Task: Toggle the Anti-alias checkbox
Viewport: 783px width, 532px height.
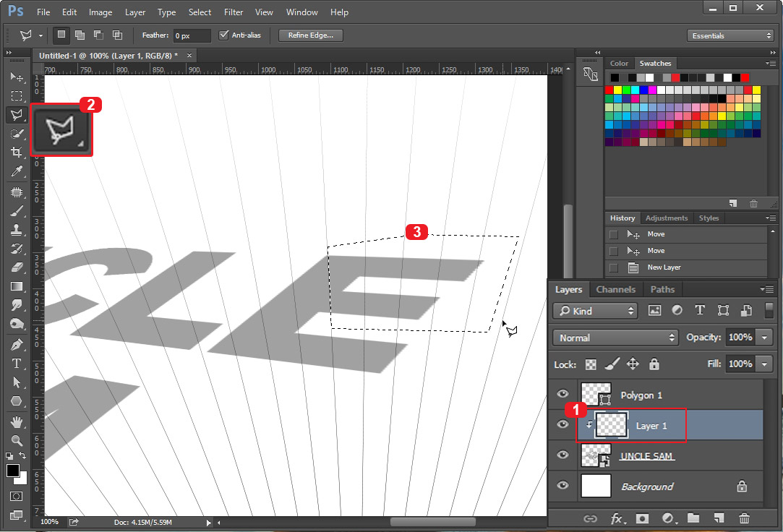Action: pyautogui.click(x=224, y=35)
